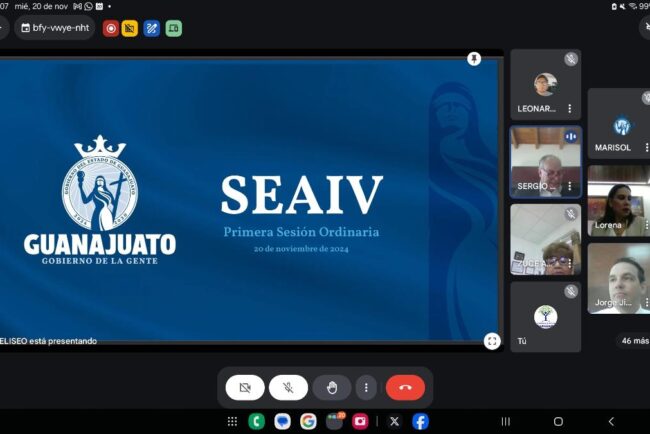Click the '20 de noviembre de 2024' date text
This screenshot has height=434, width=650.
tap(301, 249)
